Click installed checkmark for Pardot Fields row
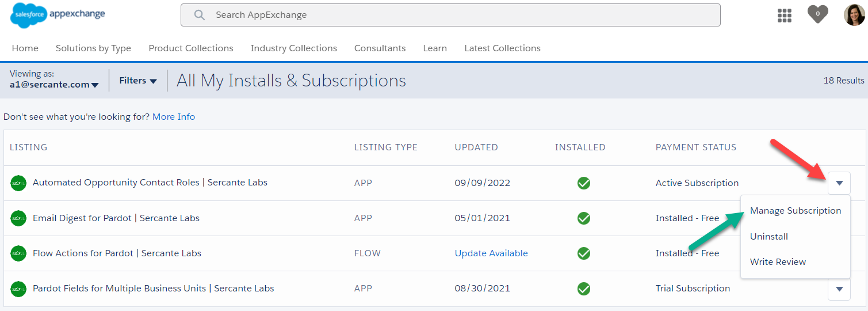Viewport: 868px width, 311px height. [x=584, y=289]
